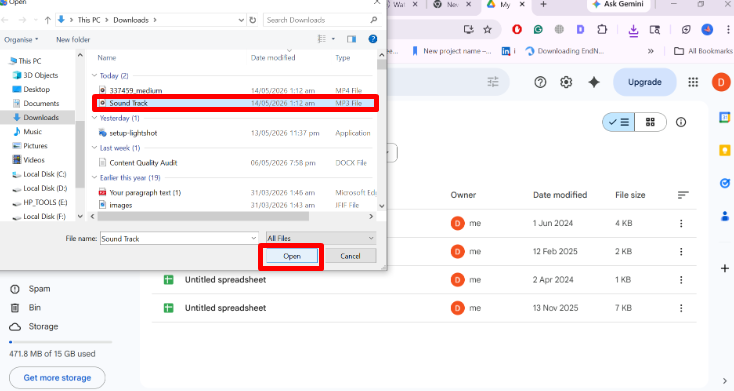
Task: Open Chrome downloads icon
Action: [633, 30]
